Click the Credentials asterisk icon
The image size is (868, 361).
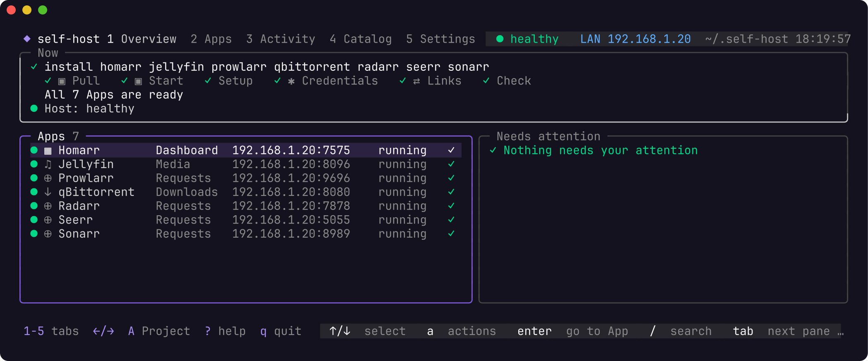coord(291,81)
